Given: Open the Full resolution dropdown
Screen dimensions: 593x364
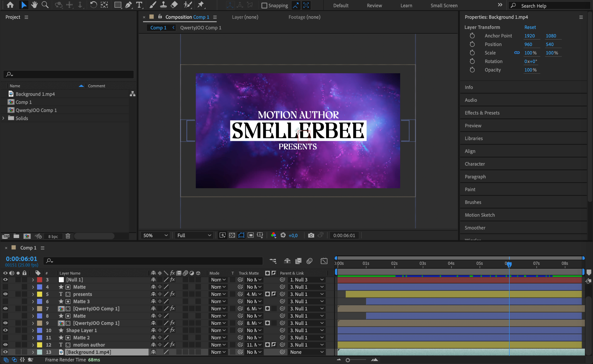Looking at the screenshot, I should (194, 235).
